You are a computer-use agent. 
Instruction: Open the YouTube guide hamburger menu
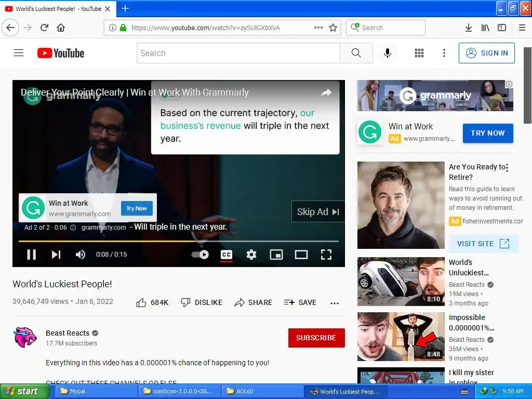19,53
